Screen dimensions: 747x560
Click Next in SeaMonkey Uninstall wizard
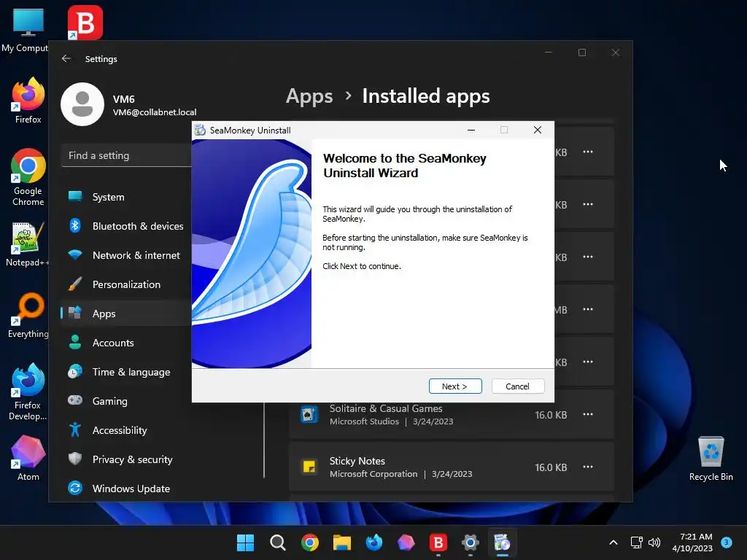click(x=455, y=386)
